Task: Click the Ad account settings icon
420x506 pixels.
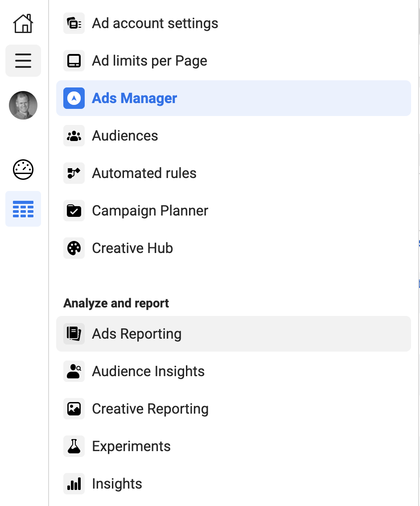Action: click(x=74, y=23)
